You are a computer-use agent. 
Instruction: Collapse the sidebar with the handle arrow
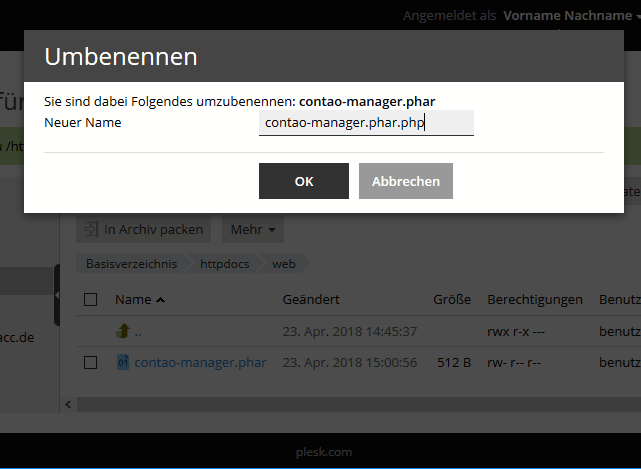57,295
